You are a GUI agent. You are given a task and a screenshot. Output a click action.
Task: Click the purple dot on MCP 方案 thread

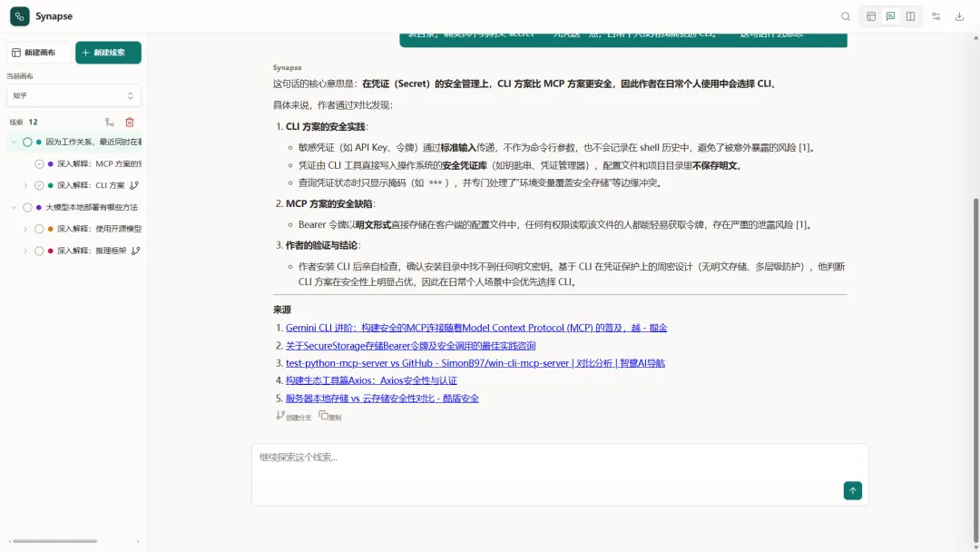click(x=51, y=164)
